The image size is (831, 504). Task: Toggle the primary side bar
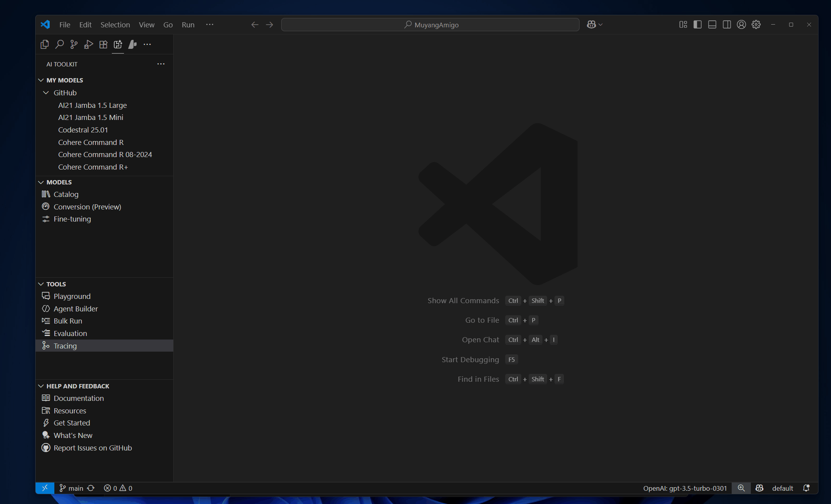[x=698, y=25]
